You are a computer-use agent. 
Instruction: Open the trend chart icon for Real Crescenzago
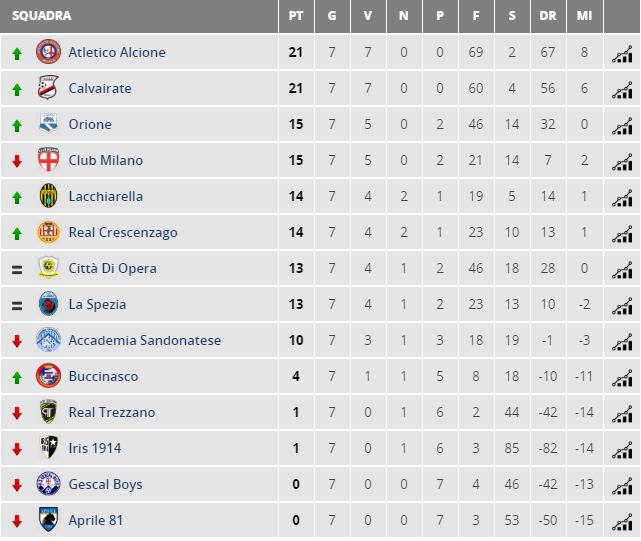pyautogui.click(x=622, y=234)
